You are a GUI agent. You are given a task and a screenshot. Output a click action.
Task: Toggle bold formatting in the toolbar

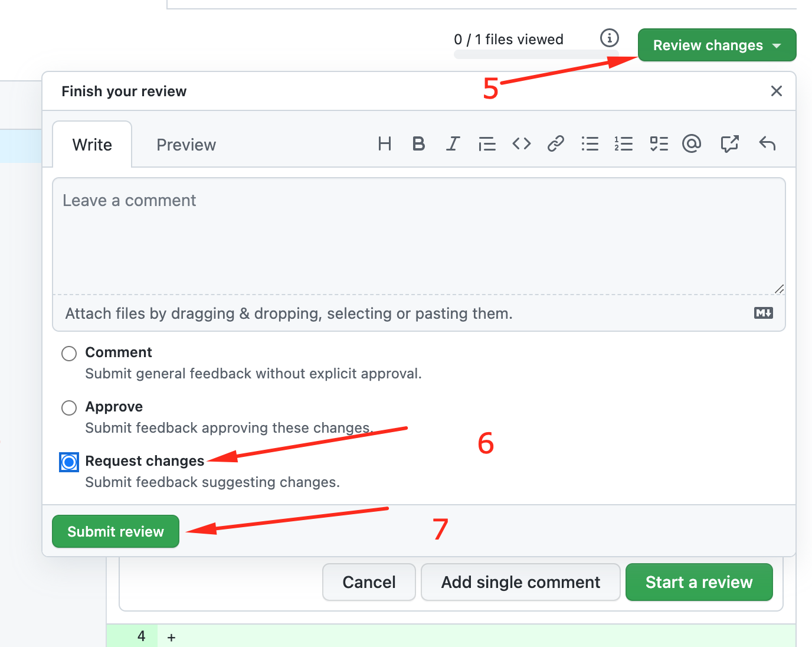point(418,143)
